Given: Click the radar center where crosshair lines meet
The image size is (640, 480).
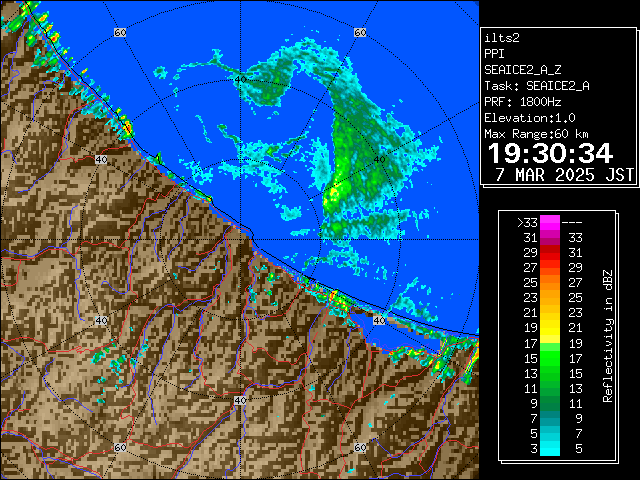Looking at the screenshot, I should coord(240,240).
